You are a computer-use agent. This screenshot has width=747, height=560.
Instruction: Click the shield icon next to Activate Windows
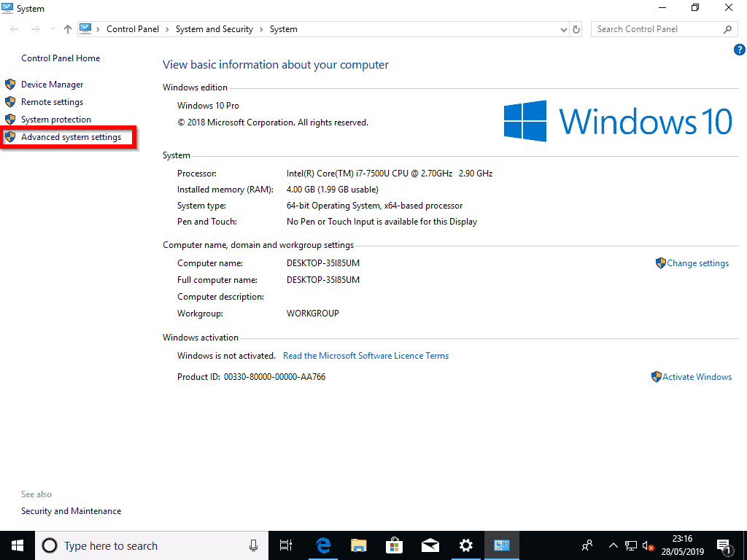[656, 377]
